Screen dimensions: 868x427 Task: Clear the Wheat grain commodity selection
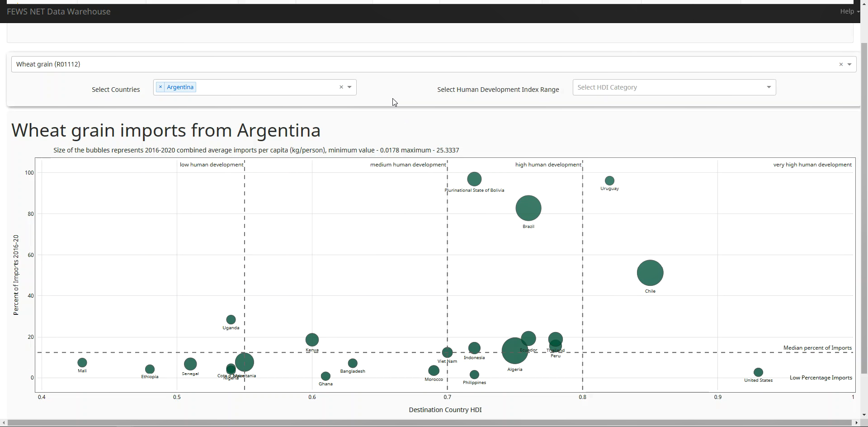(841, 65)
